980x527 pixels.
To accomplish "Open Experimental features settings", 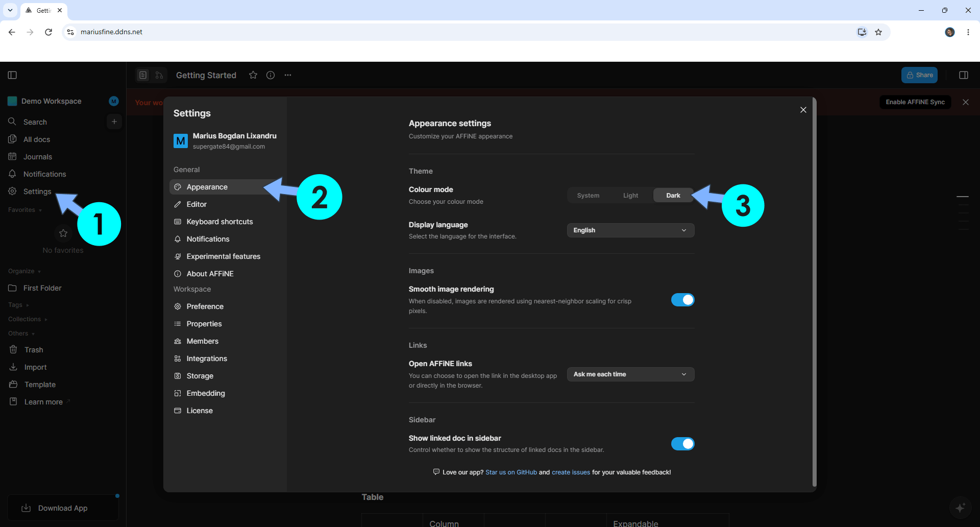I will (x=226, y=256).
